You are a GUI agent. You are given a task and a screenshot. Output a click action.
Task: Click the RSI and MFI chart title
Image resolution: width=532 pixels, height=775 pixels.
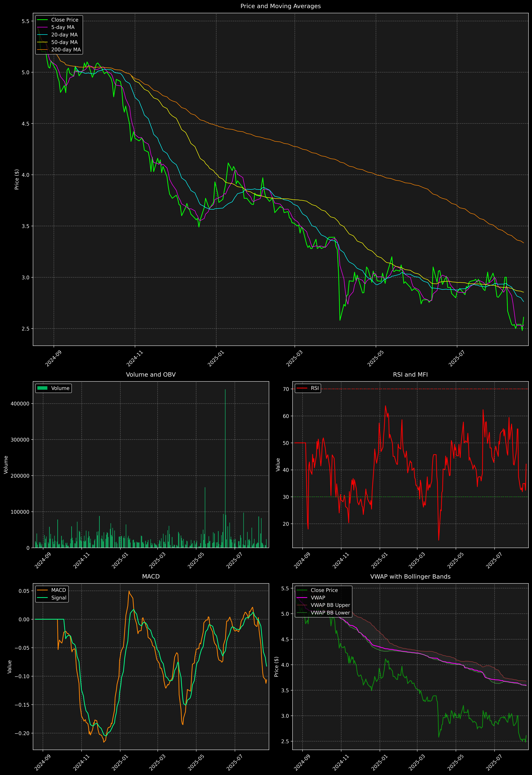[x=410, y=375]
